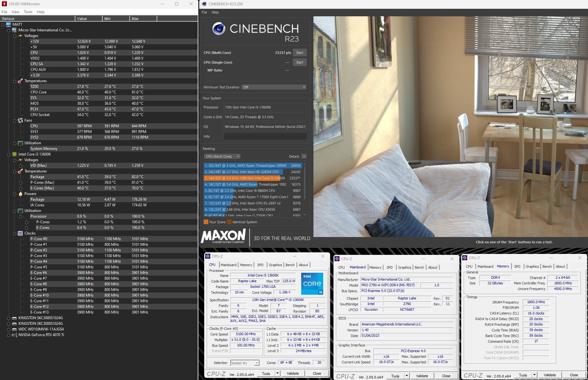Image resolution: width=588 pixels, height=380 pixels.
Task: Click the first KINGSTON SKC3000S1024G drive icon
Action: pyautogui.click(x=14, y=318)
